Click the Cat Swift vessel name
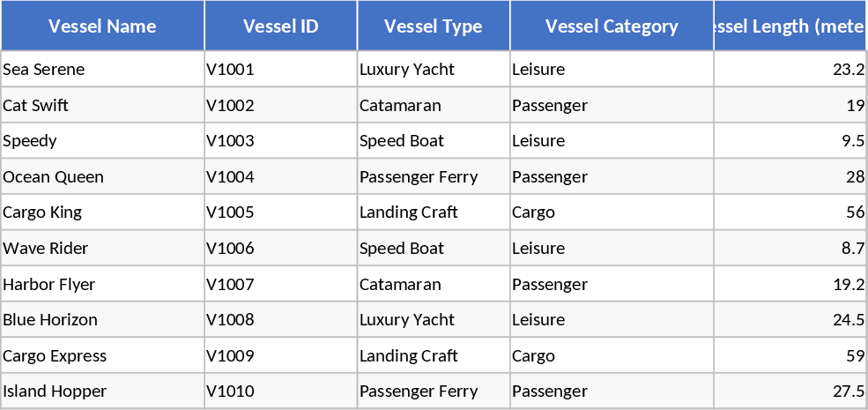This screenshot has width=868, height=410. point(36,106)
